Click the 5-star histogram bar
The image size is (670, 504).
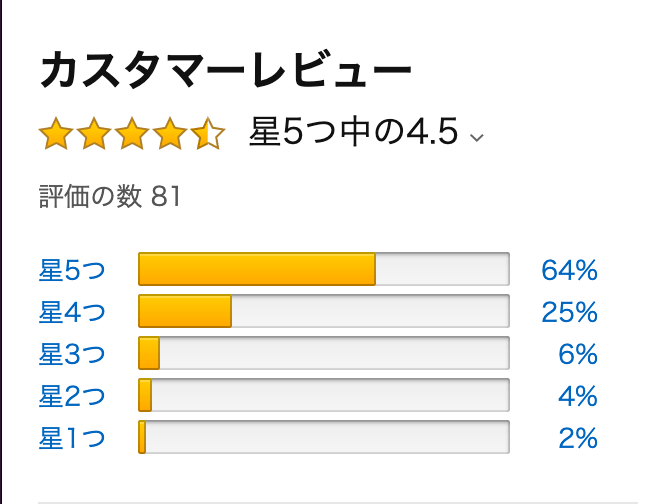(x=324, y=269)
